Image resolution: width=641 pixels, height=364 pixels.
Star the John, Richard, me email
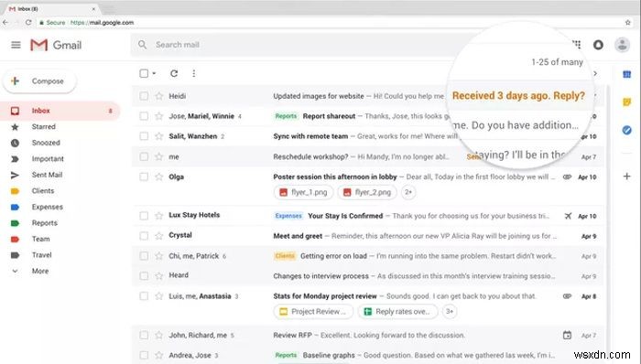159,336
